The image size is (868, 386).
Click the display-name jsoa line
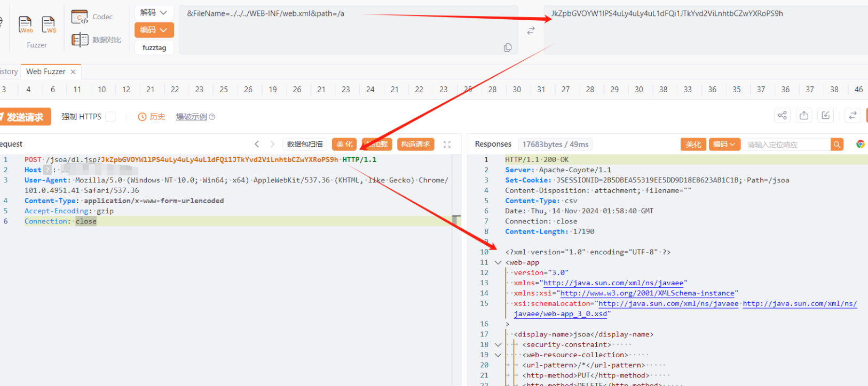tap(583, 334)
